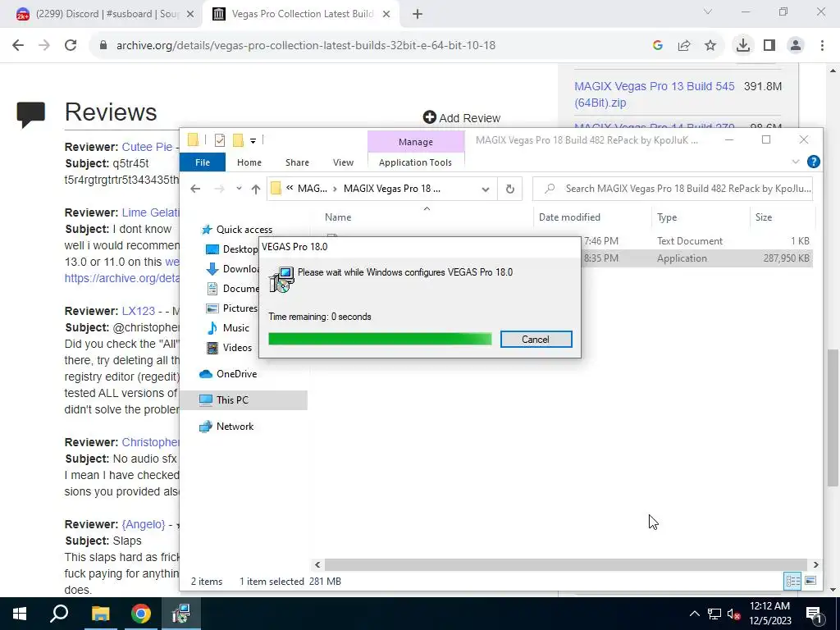
Task: Open reviewer Cutee Pie profile link
Action: point(148,147)
